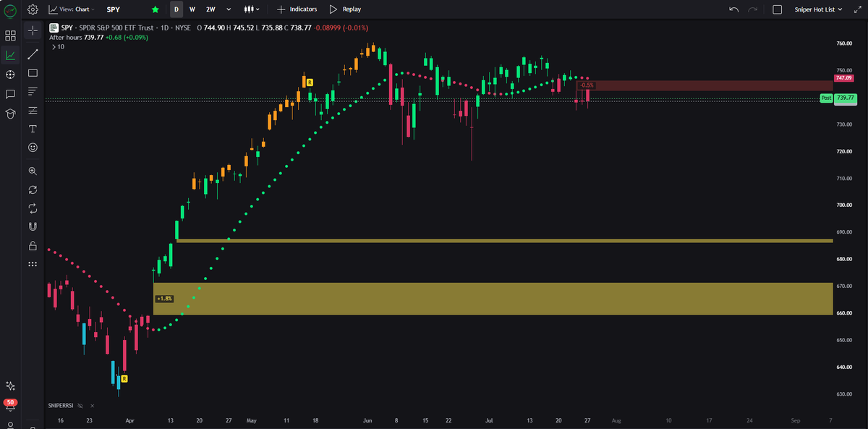
Task: Click the app logo icon
Action: tap(11, 9)
